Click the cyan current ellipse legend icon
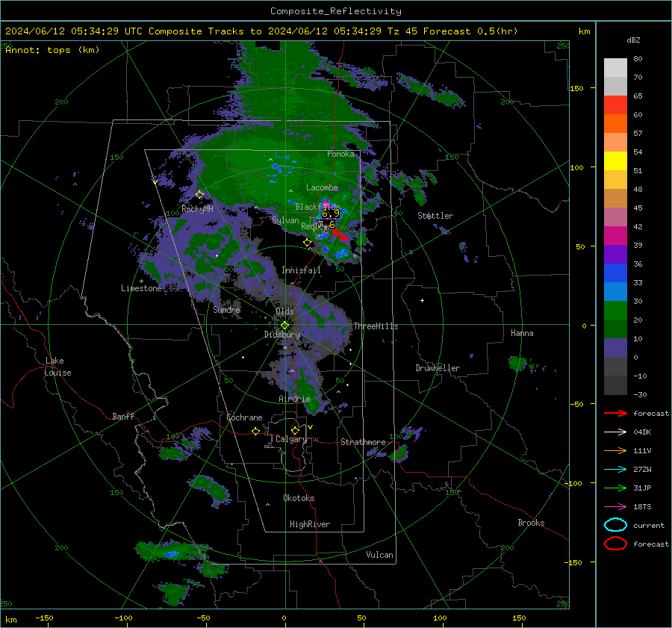This screenshot has height=628, width=672. coord(615,525)
